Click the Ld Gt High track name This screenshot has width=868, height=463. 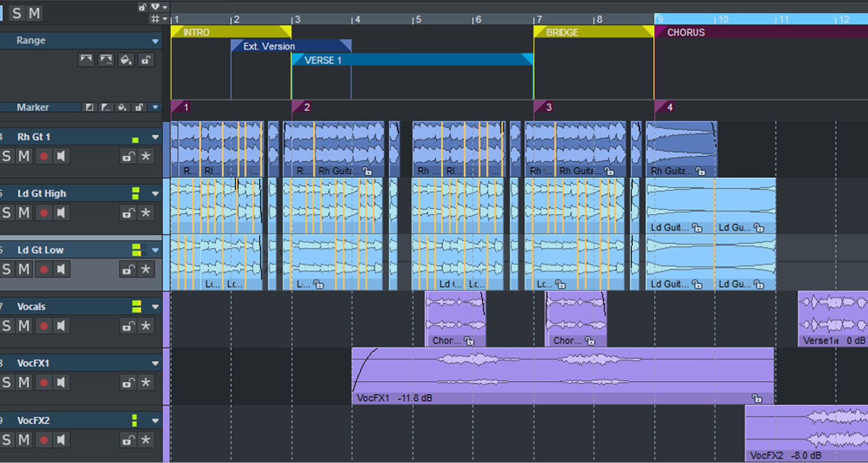pos(41,194)
